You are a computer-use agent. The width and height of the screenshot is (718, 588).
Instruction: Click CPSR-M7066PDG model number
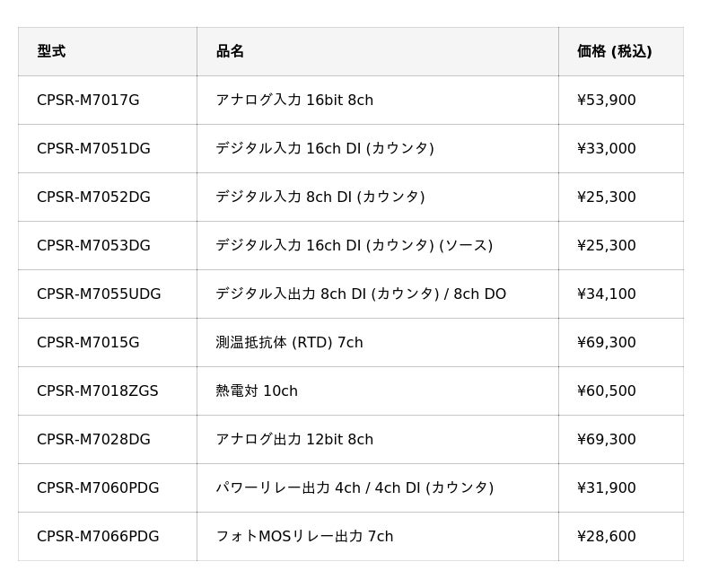[98, 536]
